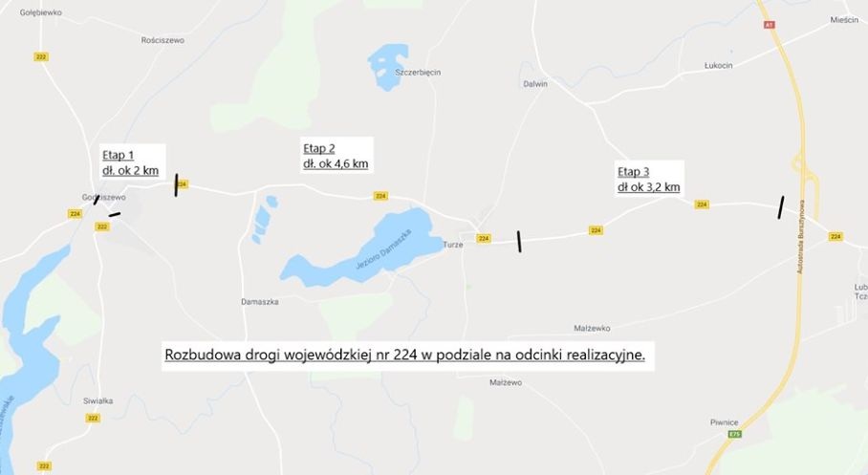Click the green E75 badge near Piwnice
868x475 pixels.
734,434
